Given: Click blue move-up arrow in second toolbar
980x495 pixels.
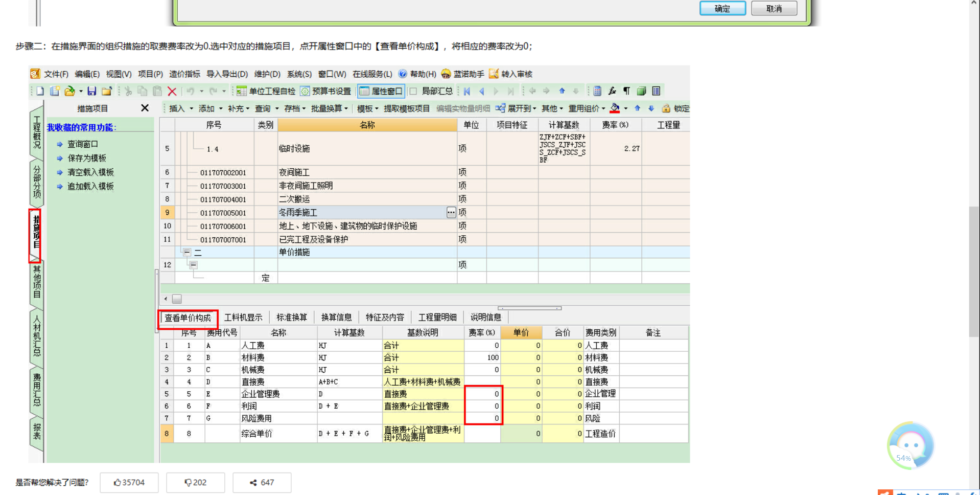Looking at the screenshot, I should (x=637, y=108).
